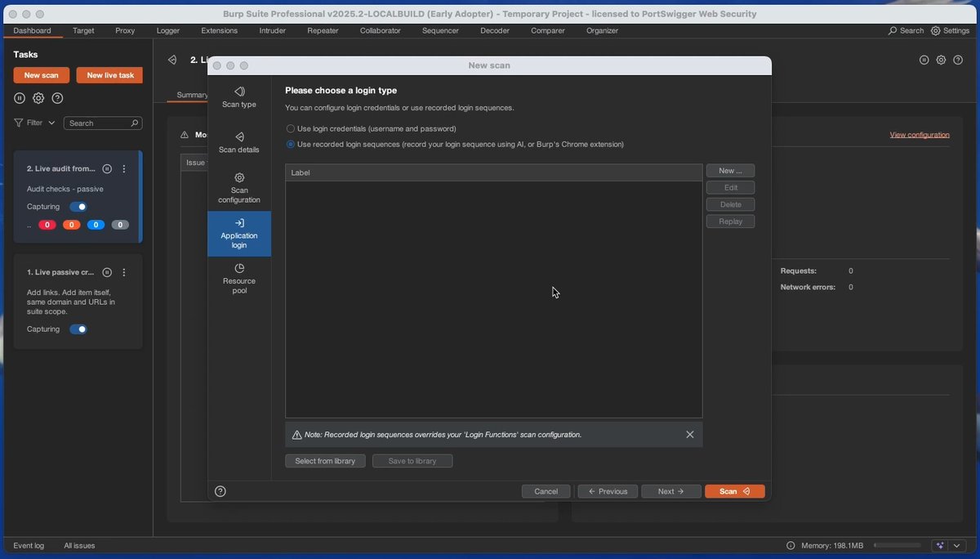The image size is (980, 559).
Task: Select Use login credentials option
Action: (x=291, y=129)
